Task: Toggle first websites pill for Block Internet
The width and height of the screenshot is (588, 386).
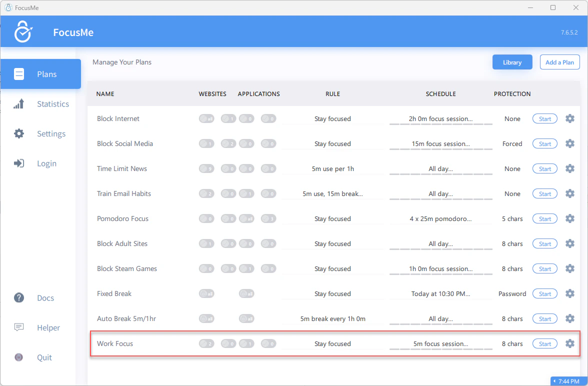Action: click(x=206, y=119)
